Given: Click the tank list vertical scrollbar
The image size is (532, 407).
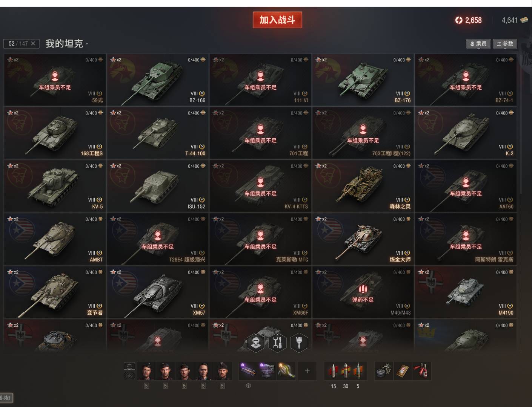Looking at the screenshot, I should click(x=521, y=124).
